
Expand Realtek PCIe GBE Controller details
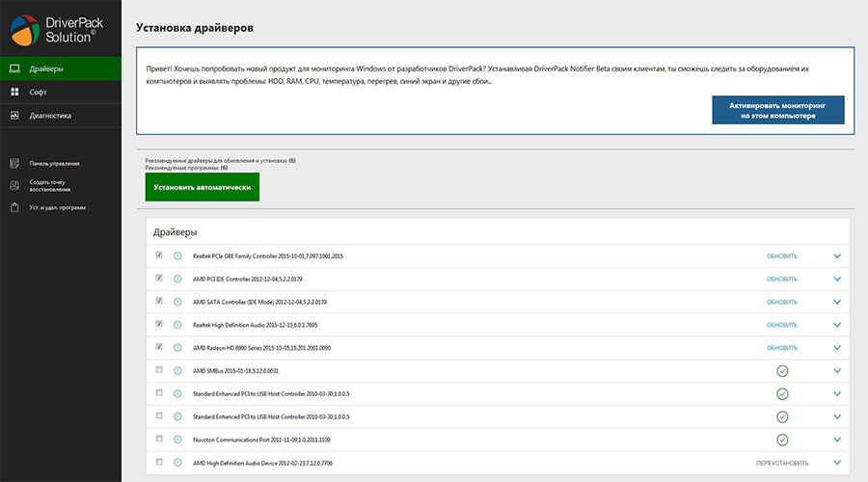click(x=837, y=256)
